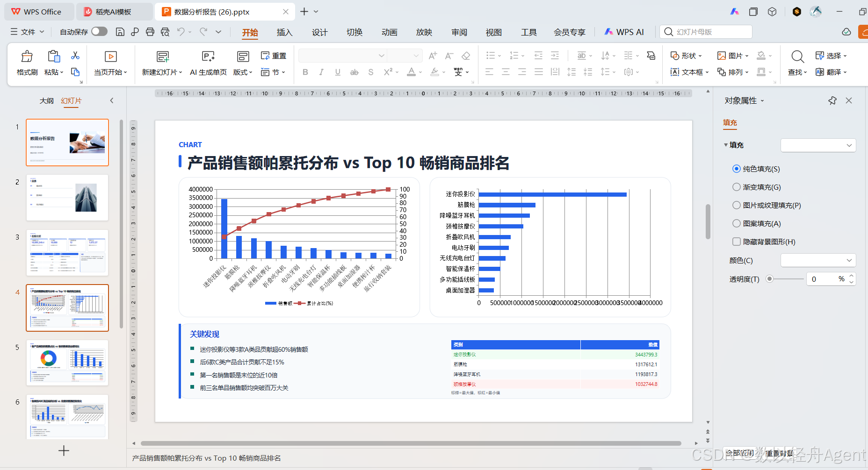868x470 pixels.
Task: Open the 版式 layout dropdown
Action: (x=243, y=72)
